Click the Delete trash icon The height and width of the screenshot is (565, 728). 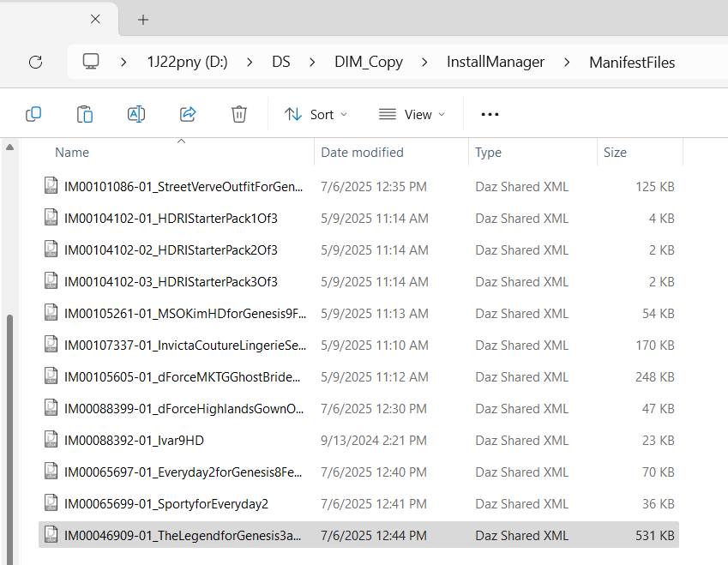239,114
